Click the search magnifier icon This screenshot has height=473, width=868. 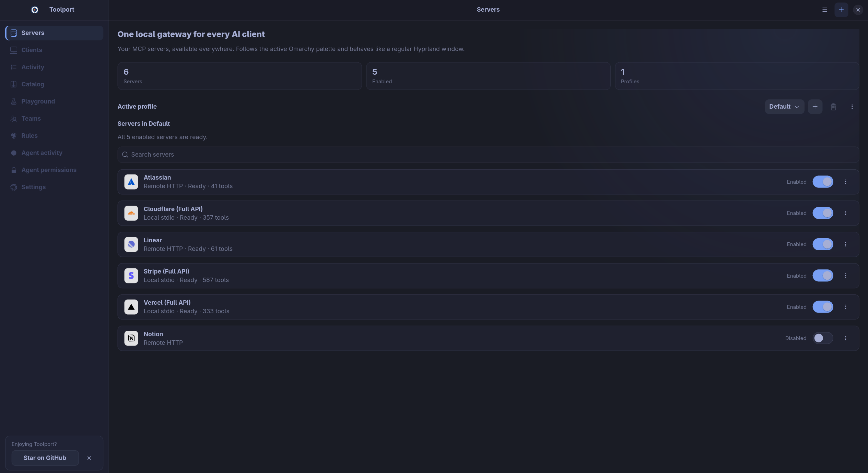click(x=125, y=155)
